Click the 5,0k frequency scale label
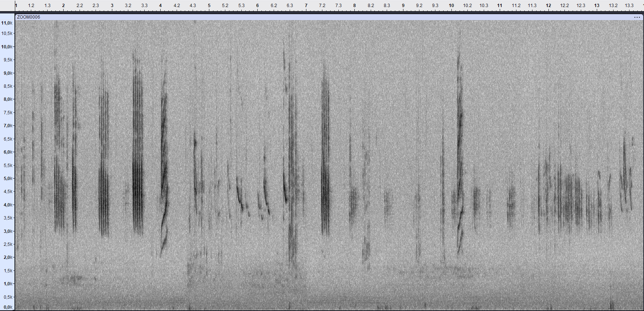This screenshot has height=311, width=644. pos(8,179)
